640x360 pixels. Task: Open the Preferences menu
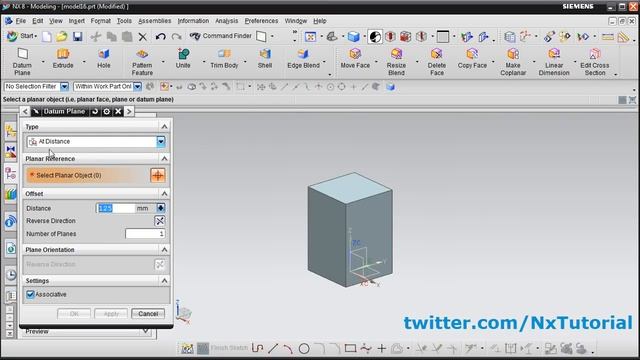[261, 21]
